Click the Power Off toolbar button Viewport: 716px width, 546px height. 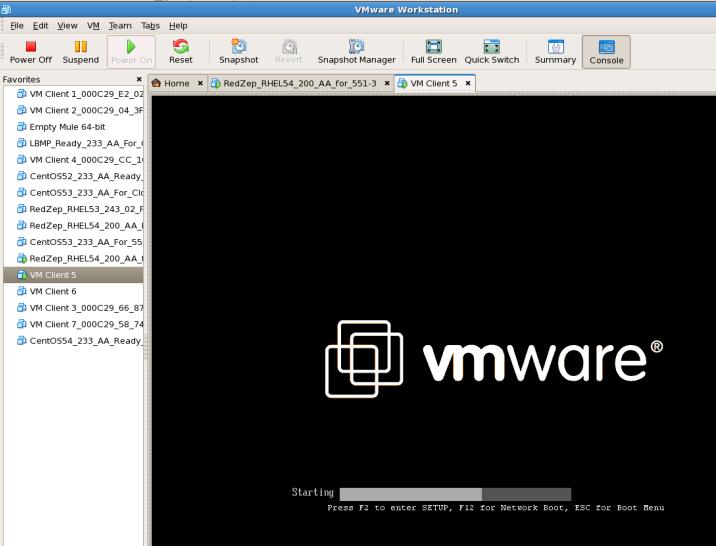[31, 52]
